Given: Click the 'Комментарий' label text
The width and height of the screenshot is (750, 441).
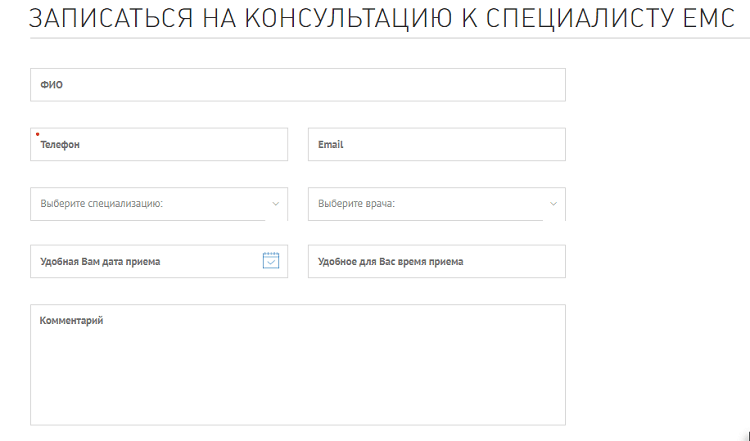Looking at the screenshot, I should [x=72, y=321].
